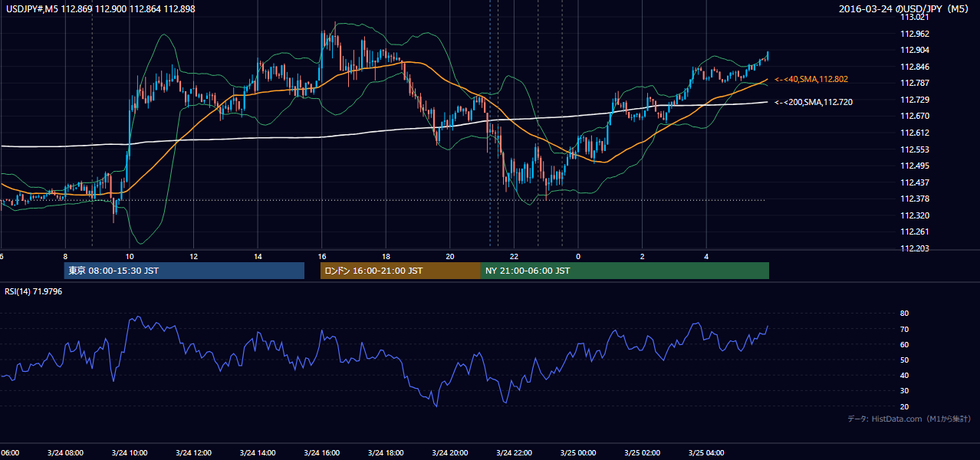Click price axis value 112.612
Screen dimensions: 980x460
click(x=915, y=133)
